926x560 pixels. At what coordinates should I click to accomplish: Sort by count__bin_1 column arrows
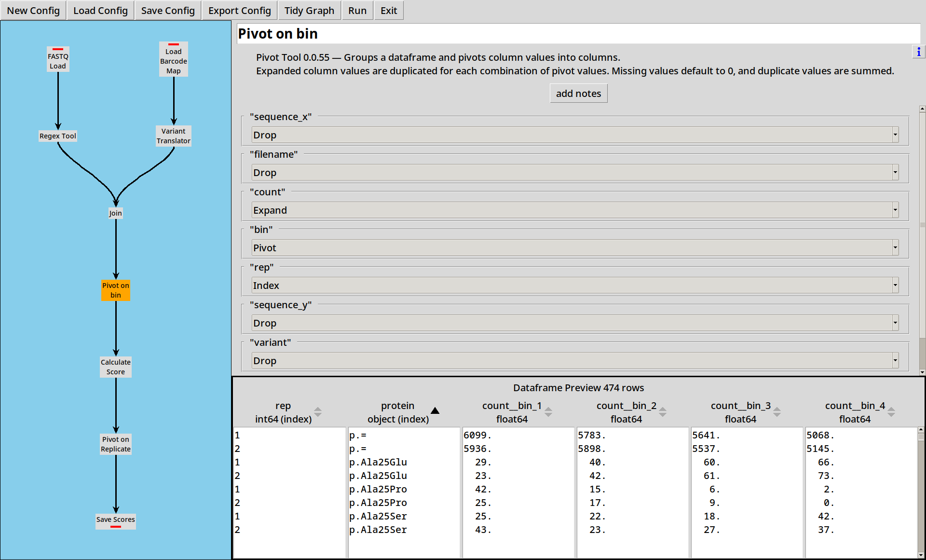[548, 412]
